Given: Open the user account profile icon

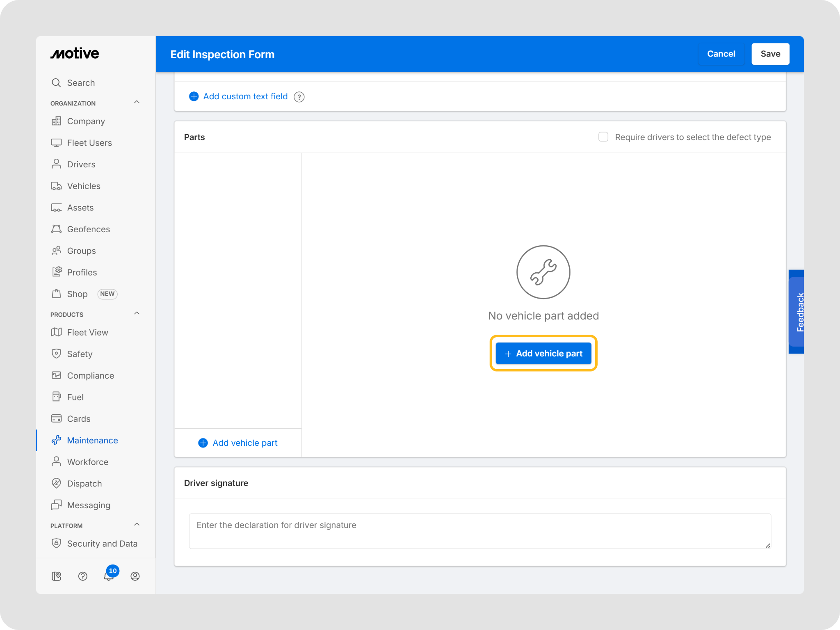Looking at the screenshot, I should pyautogui.click(x=135, y=576).
